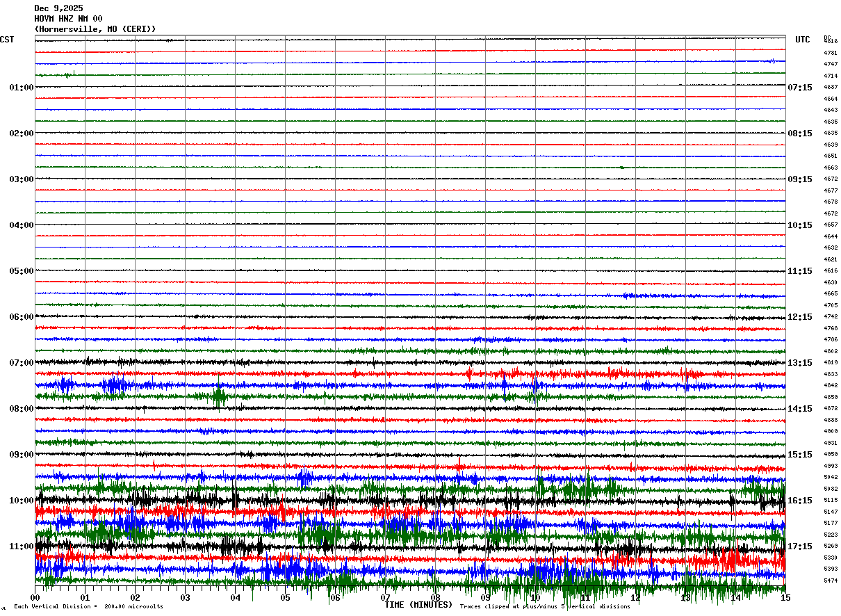The image size is (841, 616).
Task: Click the DC offset value '4621'
Action: pyautogui.click(x=831, y=259)
